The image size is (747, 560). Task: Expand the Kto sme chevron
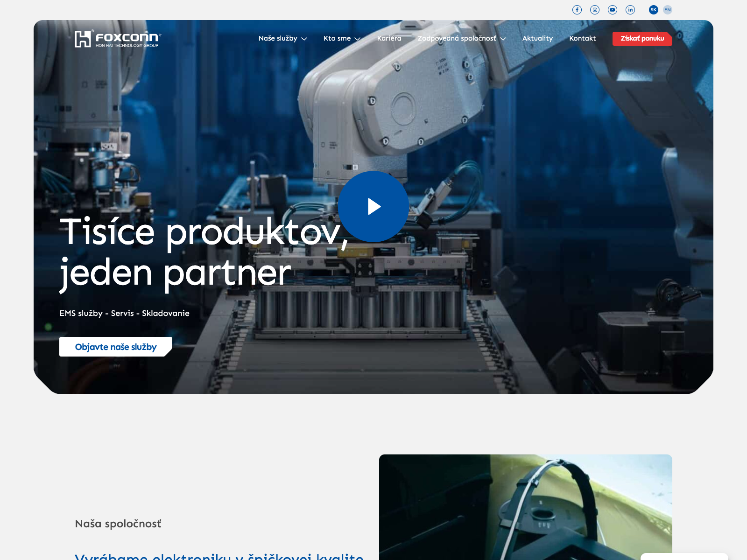pos(358,39)
